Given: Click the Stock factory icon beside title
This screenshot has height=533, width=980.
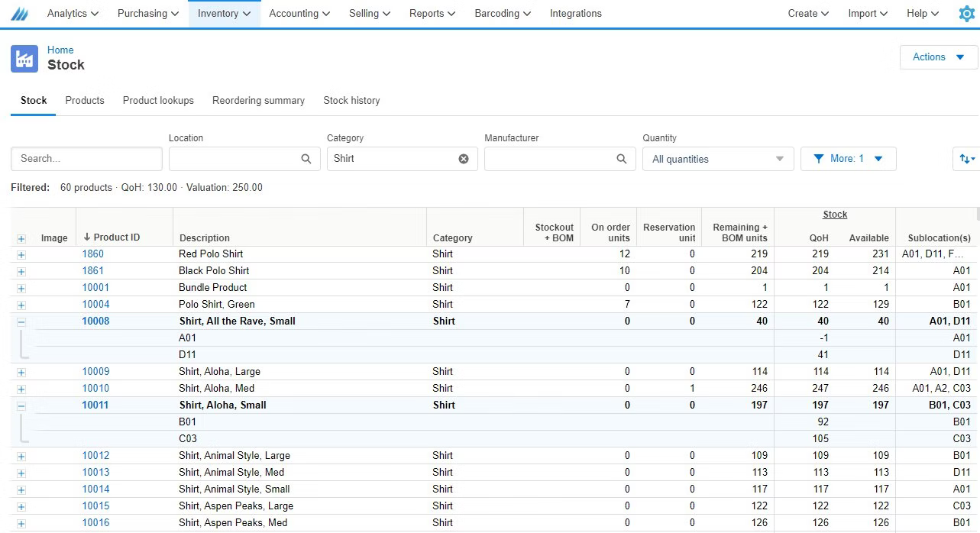Looking at the screenshot, I should (24, 59).
